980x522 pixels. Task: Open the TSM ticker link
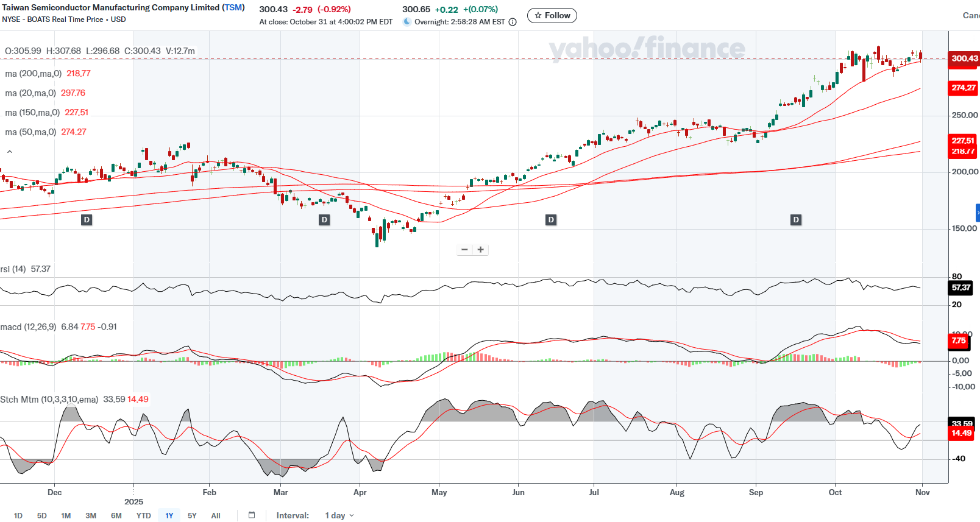coord(233,7)
